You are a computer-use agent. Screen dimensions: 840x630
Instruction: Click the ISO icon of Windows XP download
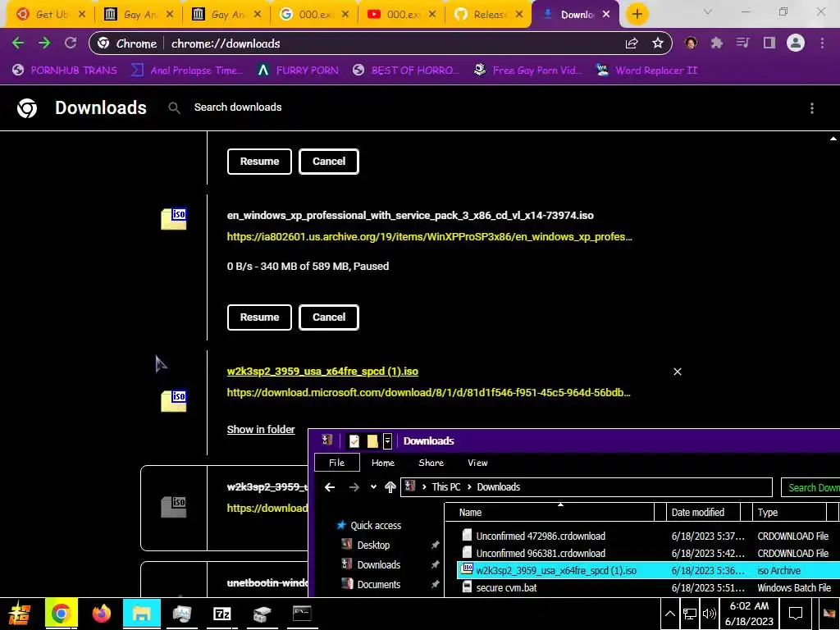(174, 219)
